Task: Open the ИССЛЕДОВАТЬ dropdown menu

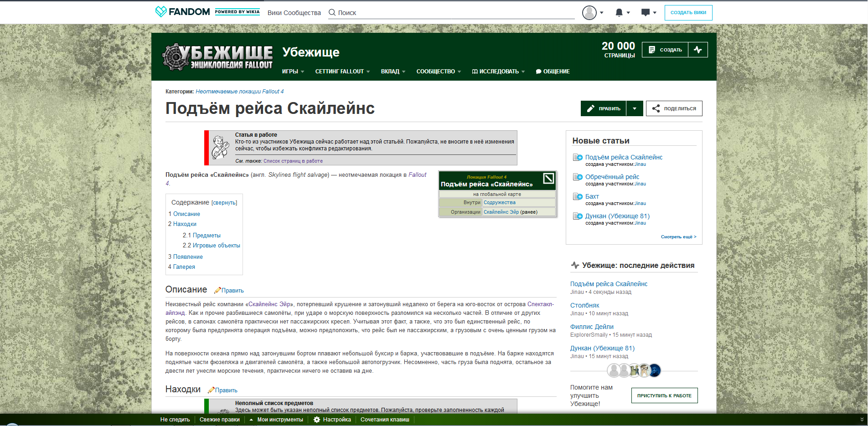Action: coord(498,72)
